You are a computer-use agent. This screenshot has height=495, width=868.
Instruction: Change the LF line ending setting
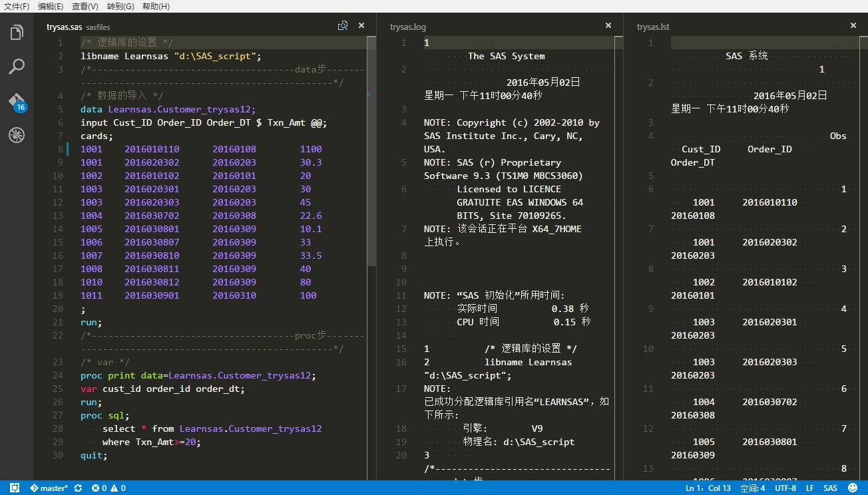[x=810, y=488]
